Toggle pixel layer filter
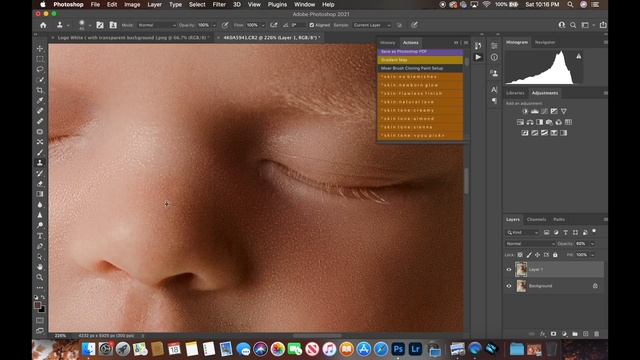Image resolution: width=640 pixels, height=360 pixels. 547,232
